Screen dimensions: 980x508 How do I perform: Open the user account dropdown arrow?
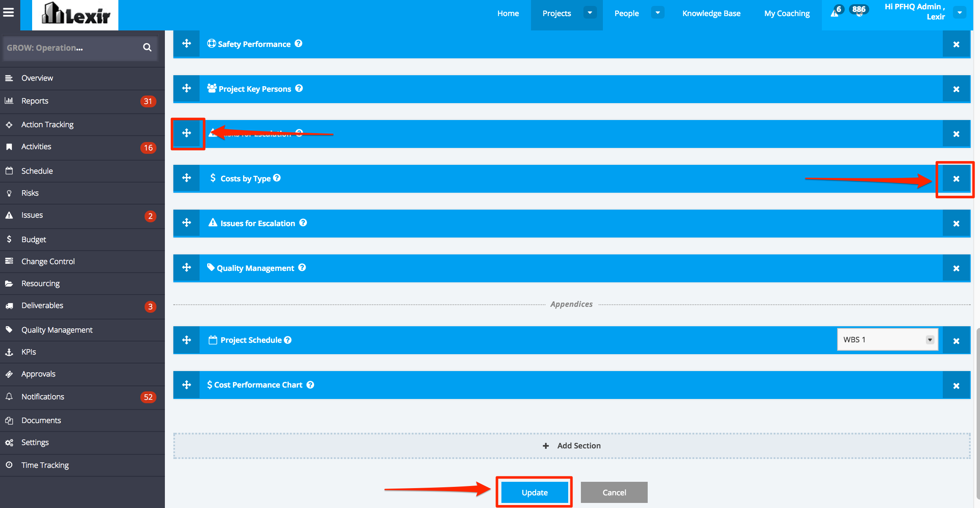[960, 13]
